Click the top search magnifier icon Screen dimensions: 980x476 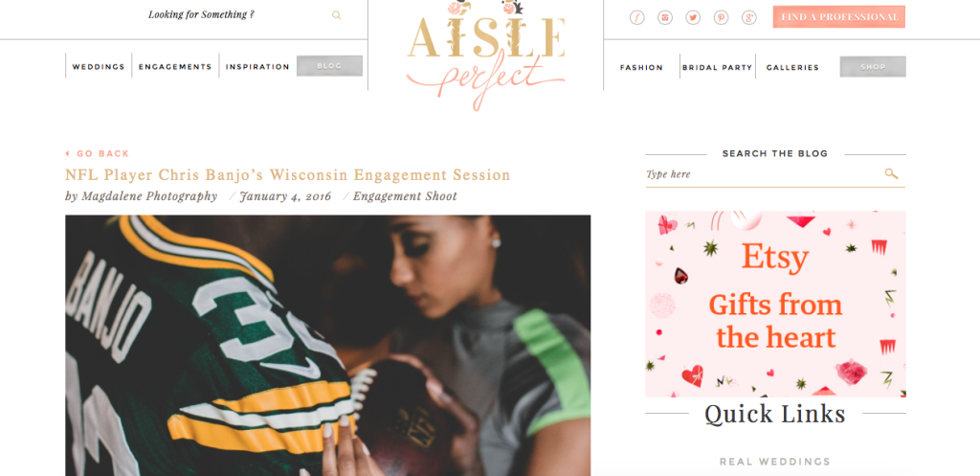336,15
